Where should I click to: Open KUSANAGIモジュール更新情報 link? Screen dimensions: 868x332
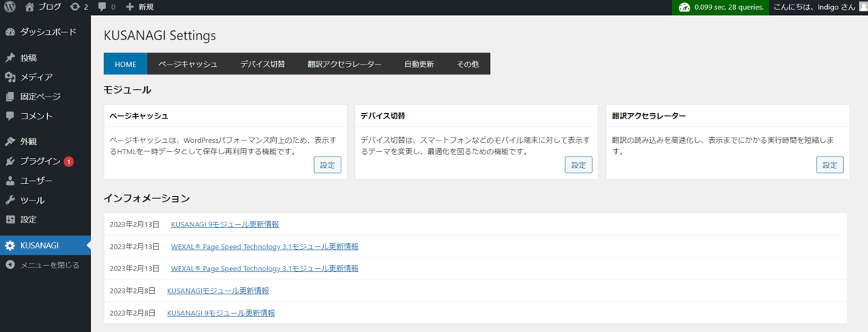(x=218, y=290)
